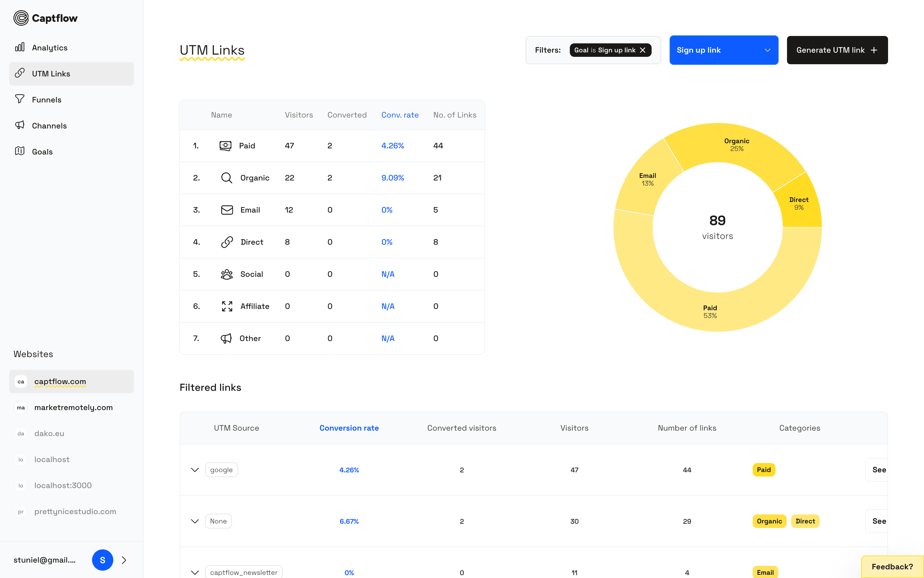Image resolution: width=924 pixels, height=578 pixels.
Task: Open the Feedback? button
Action: 892,566
